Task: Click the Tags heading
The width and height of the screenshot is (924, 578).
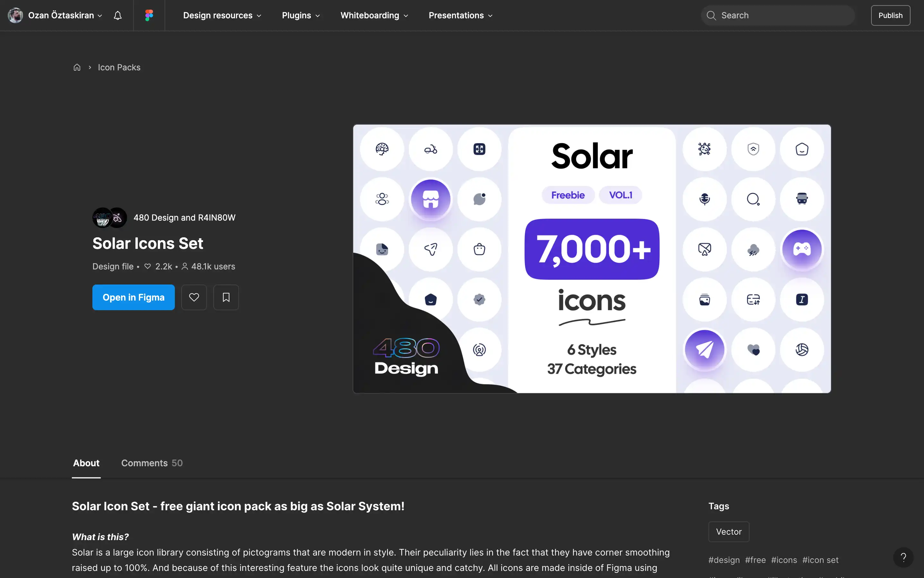Action: tap(719, 506)
